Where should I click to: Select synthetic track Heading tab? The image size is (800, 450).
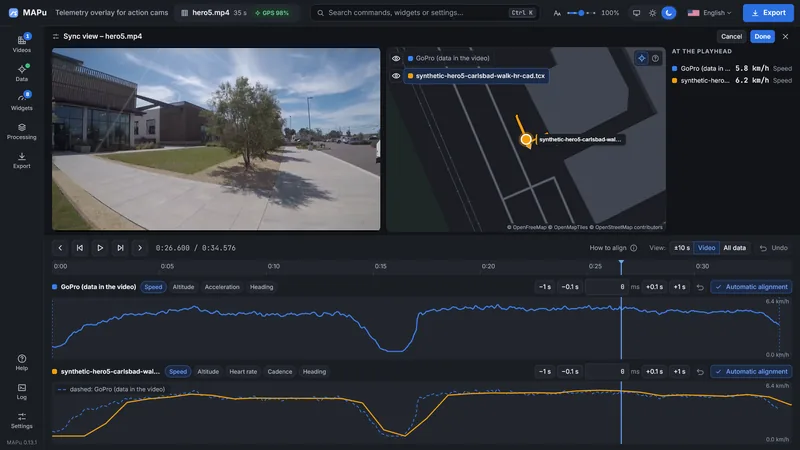pos(314,372)
